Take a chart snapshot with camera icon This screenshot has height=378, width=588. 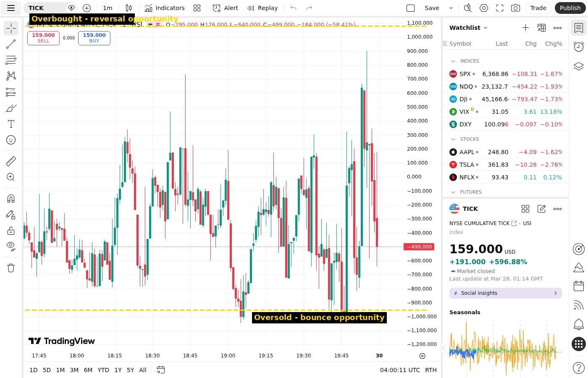516,8
